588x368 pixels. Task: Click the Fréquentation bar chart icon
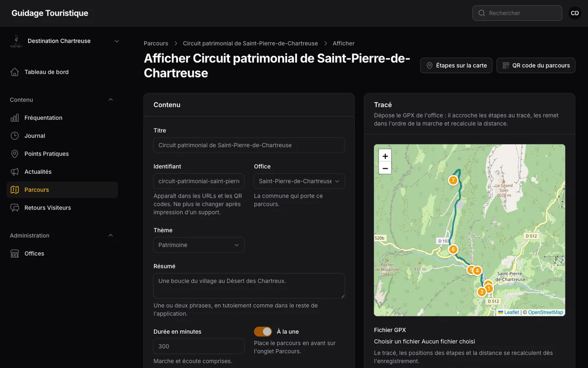click(15, 118)
